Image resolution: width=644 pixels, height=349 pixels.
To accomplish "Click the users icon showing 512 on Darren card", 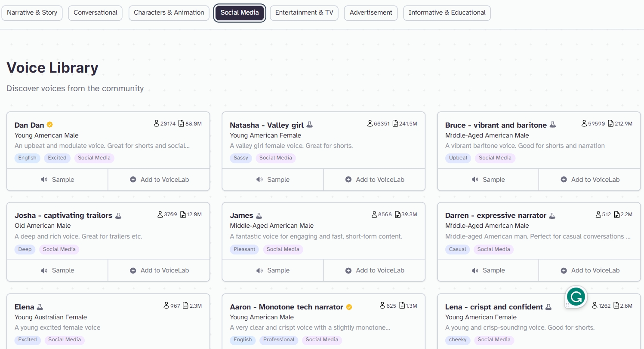I will click(x=598, y=214).
